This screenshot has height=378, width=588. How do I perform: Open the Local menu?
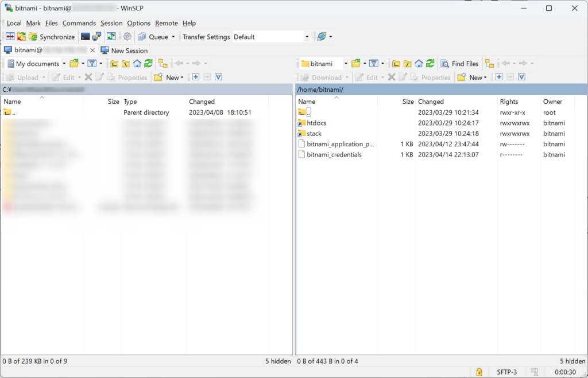tap(14, 23)
